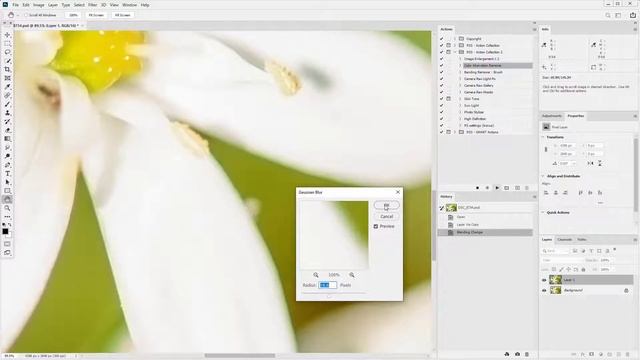Click the link width and height icon
640x360 pixels.
pyautogui.click(x=546, y=150)
